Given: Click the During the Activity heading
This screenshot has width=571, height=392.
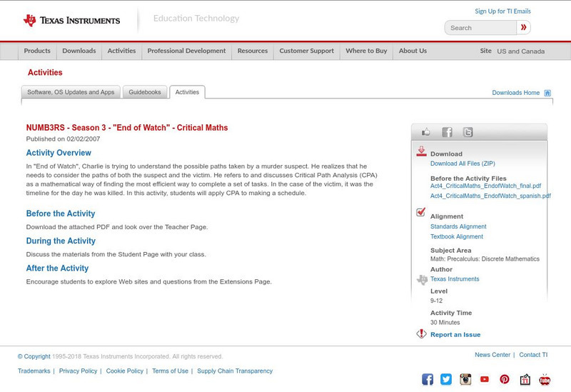Looking at the screenshot, I should (61, 241).
